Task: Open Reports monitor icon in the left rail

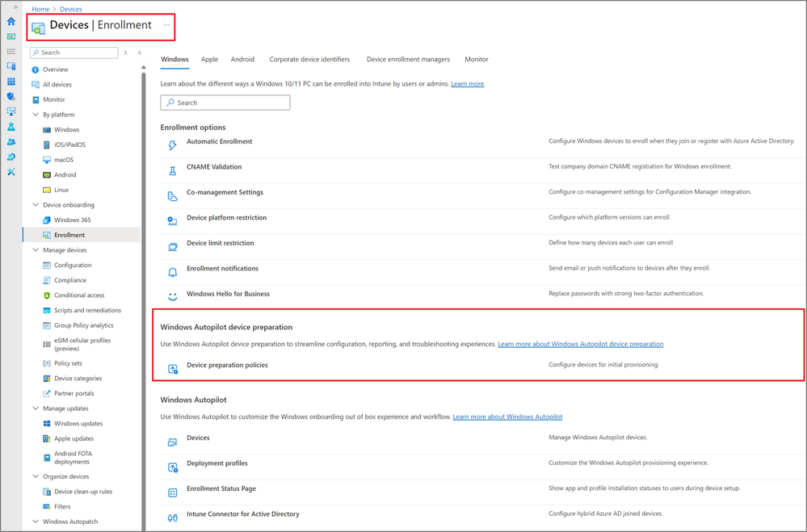Action: click(x=11, y=111)
